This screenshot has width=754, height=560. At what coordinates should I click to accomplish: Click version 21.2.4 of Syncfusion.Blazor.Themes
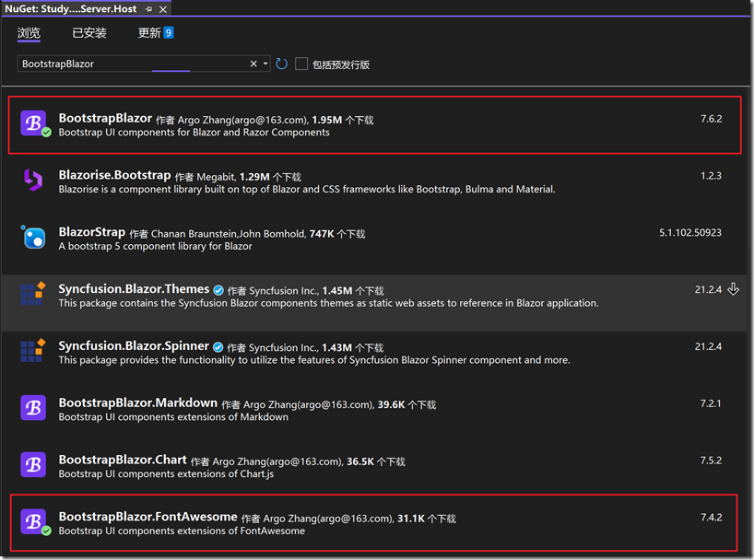coord(708,289)
